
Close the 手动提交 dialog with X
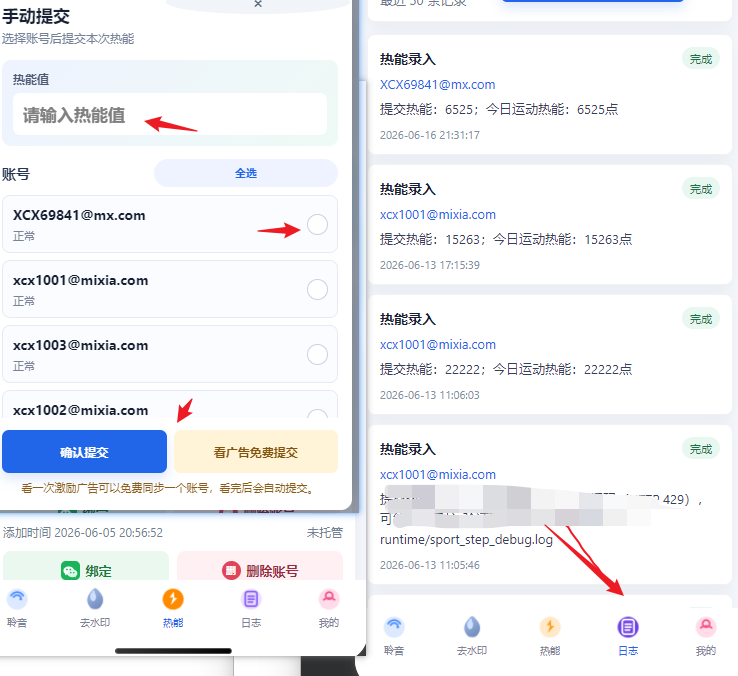point(258,4)
